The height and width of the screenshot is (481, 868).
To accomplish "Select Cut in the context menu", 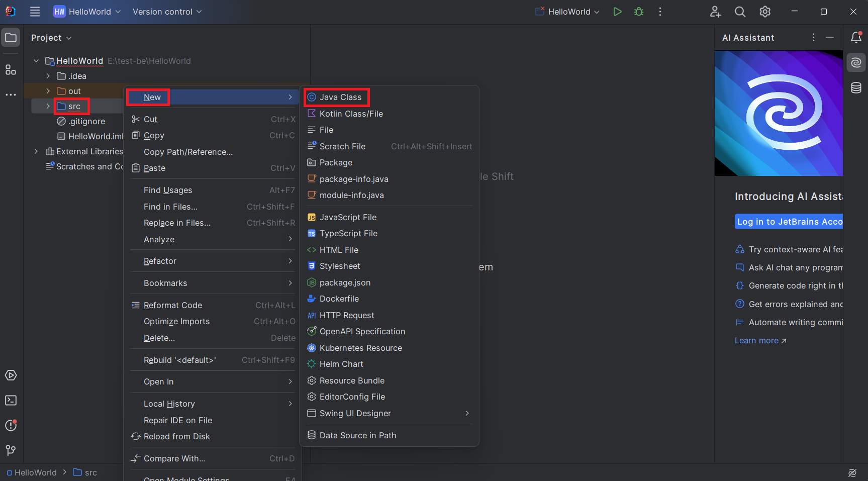I will (213, 119).
